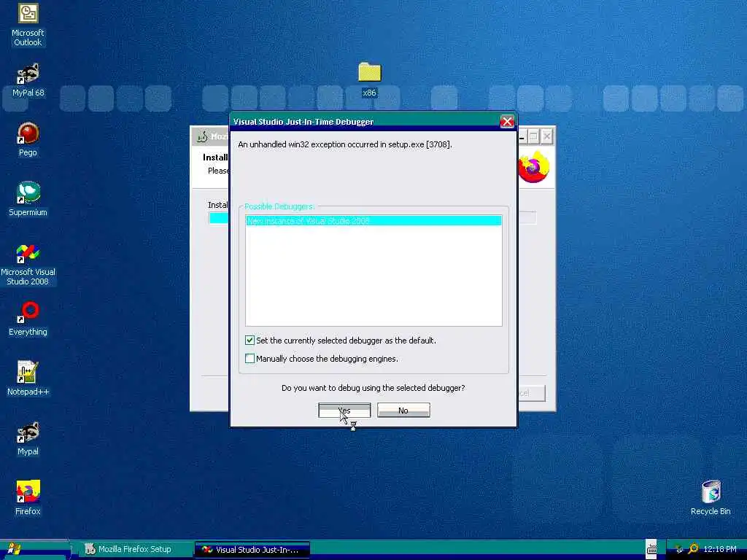
Task: Maximize the Mozilla Firefox Setup window
Action: (x=533, y=137)
